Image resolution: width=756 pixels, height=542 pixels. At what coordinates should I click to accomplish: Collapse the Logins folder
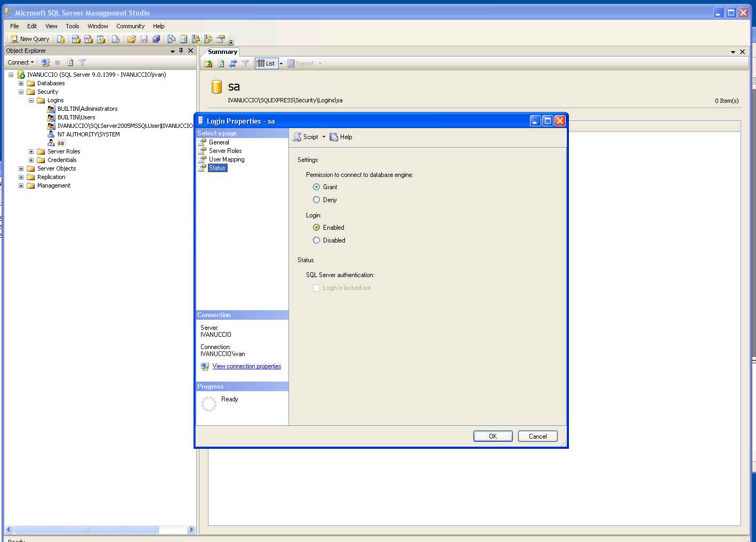click(31, 100)
